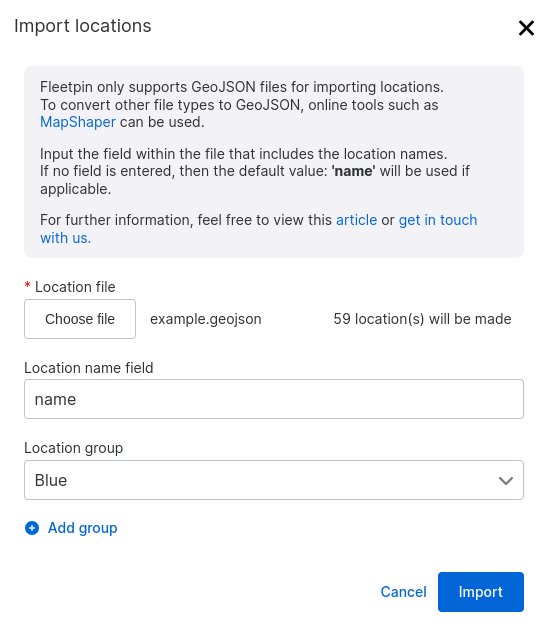Click the blue plus circle icon
This screenshot has height=629, width=546.
(x=32, y=528)
